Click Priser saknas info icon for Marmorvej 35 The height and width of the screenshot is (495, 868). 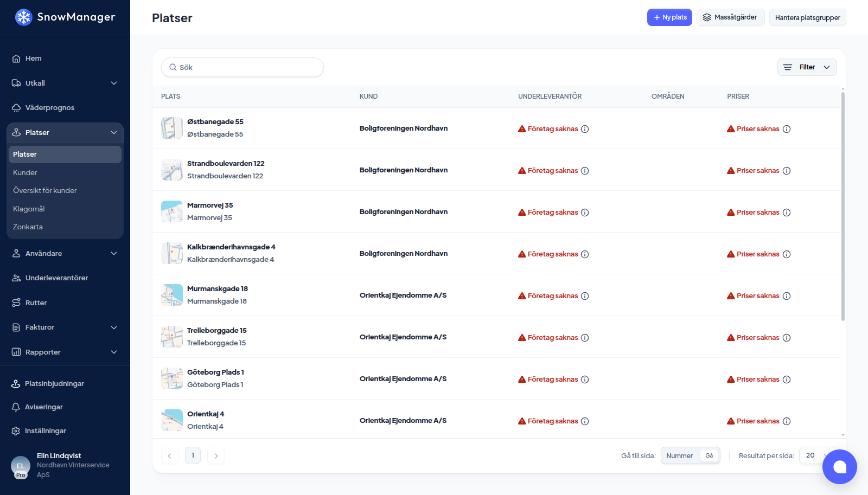[787, 213]
